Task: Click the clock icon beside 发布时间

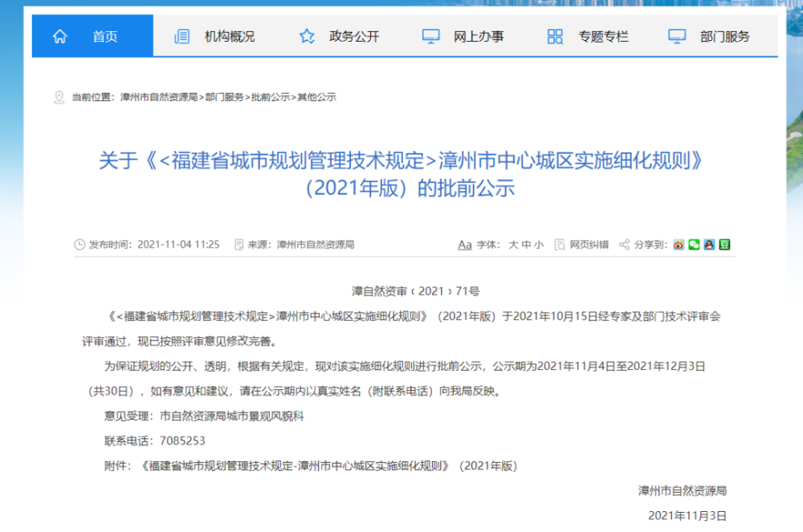Action: (x=79, y=245)
